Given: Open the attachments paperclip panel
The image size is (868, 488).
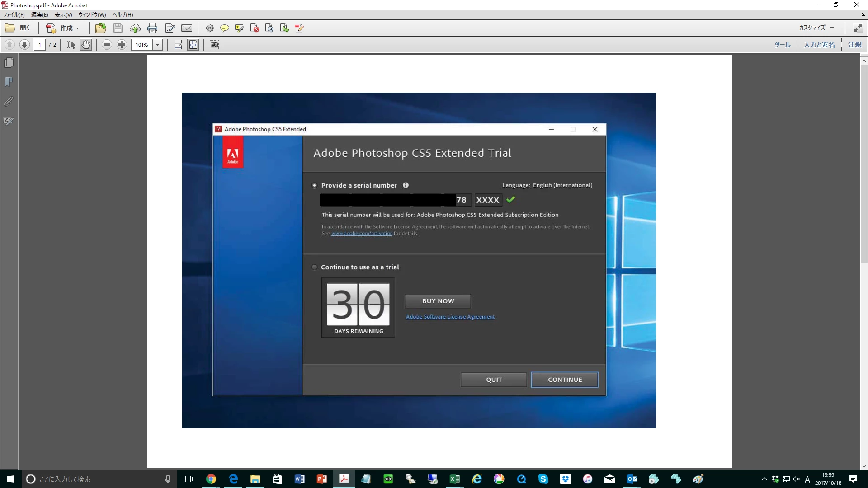Looking at the screenshot, I should 9,102.
